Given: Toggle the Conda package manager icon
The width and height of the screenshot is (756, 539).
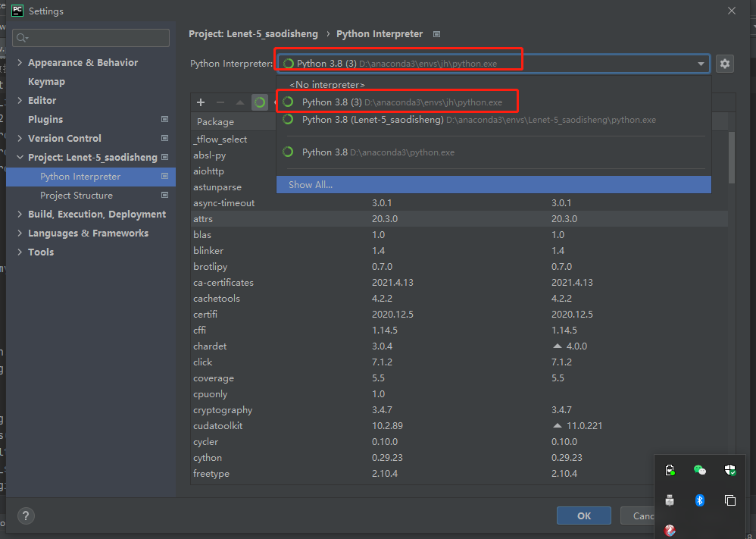Looking at the screenshot, I should 259,102.
